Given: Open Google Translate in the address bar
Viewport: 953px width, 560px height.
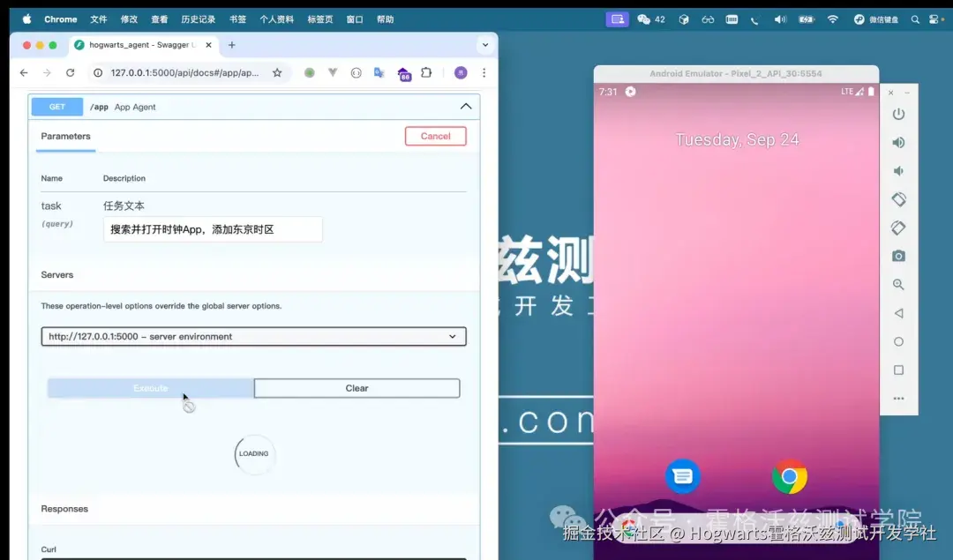Looking at the screenshot, I should click(379, 74).
